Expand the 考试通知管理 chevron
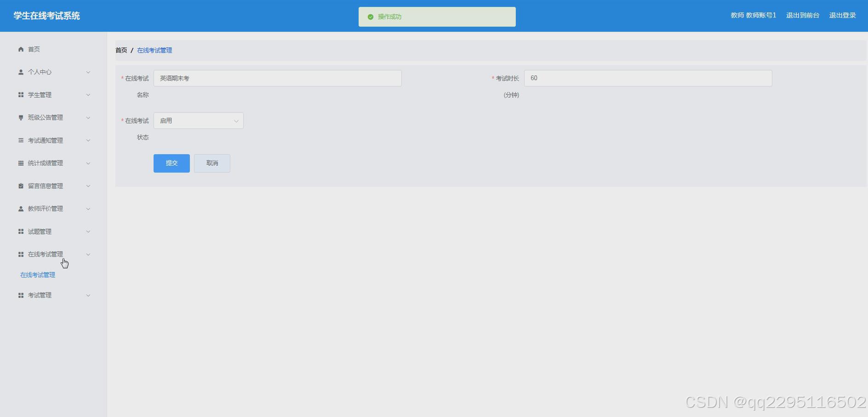Viewport: 868px width, 417px height. (88, 141)
